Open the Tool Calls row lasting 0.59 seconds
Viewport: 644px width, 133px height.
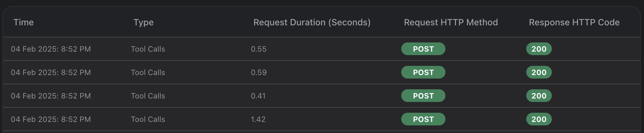[x=322, y=72]
